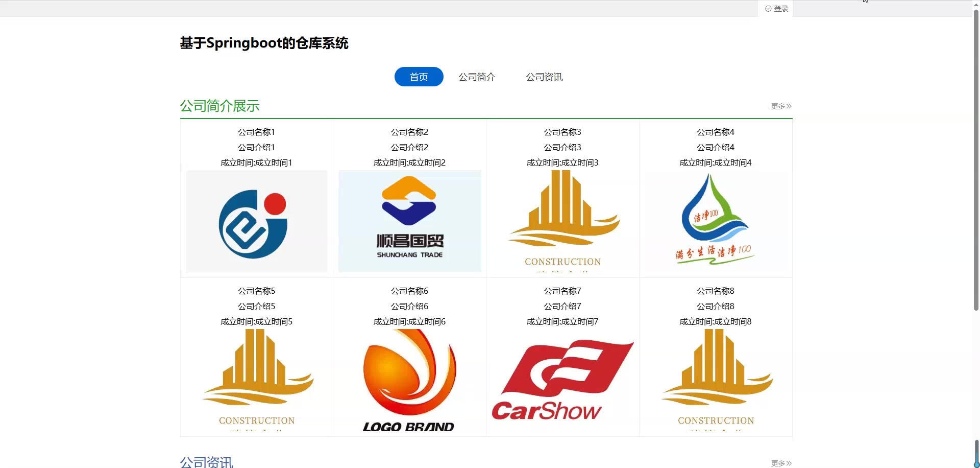Select the 公司介绍8 description text
980x468 pixels.
[716, 306]
